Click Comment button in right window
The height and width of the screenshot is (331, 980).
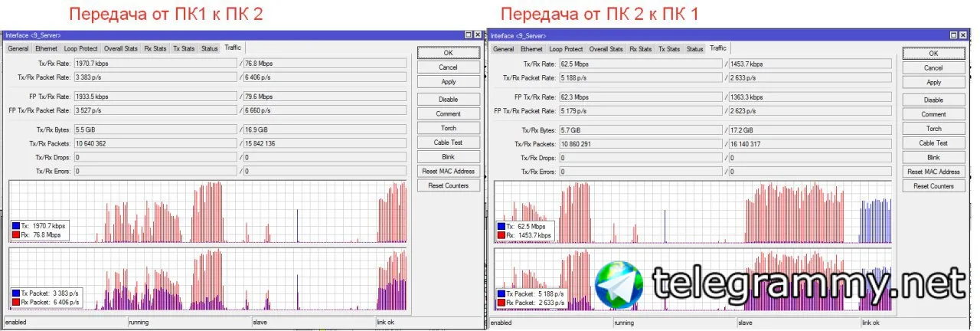[x=933, y=115]
